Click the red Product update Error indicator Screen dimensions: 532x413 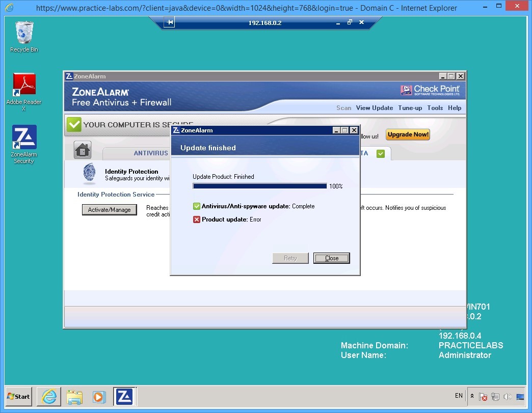tap(196, 219)
